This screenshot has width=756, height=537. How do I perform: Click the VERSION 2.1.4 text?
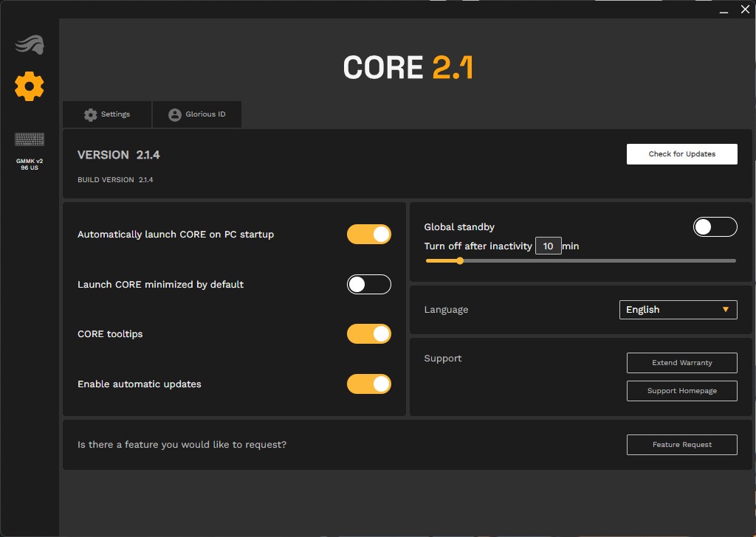(x=119, y=155)
